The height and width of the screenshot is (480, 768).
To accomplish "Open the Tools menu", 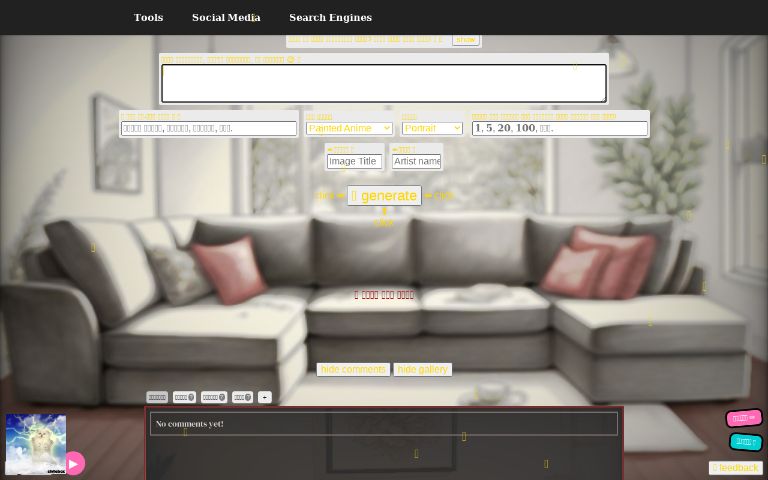I will (148, 17).
